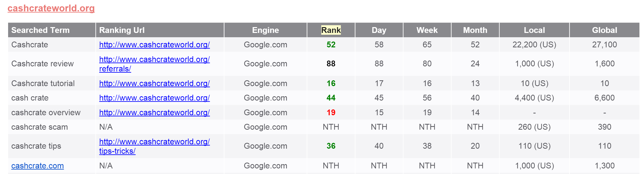Select the Day column header
Viewport: 644px width, 174px height.
tap(379, 30)
